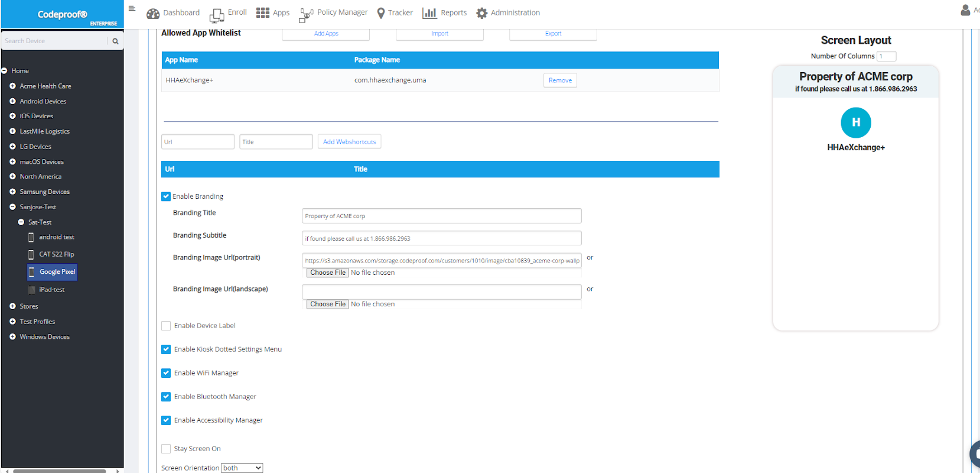Click the Tracker map pin icon
The width and height of the screenshot is (980, 473).
pos(381,13)
